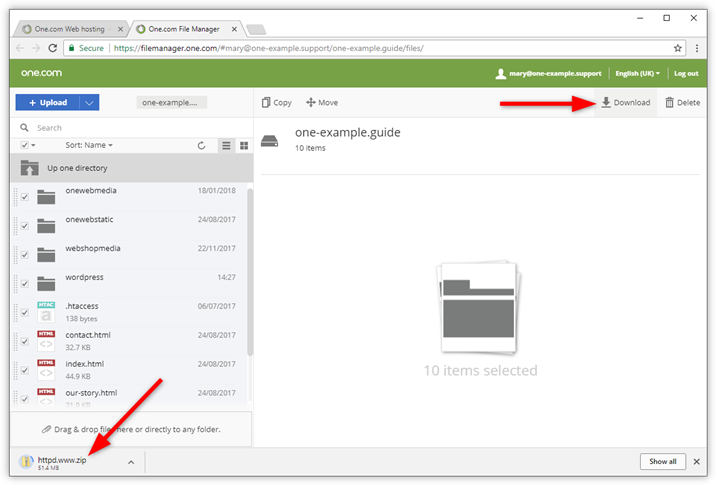Open the select-all dropdown caret

click(x=33, y=145)
